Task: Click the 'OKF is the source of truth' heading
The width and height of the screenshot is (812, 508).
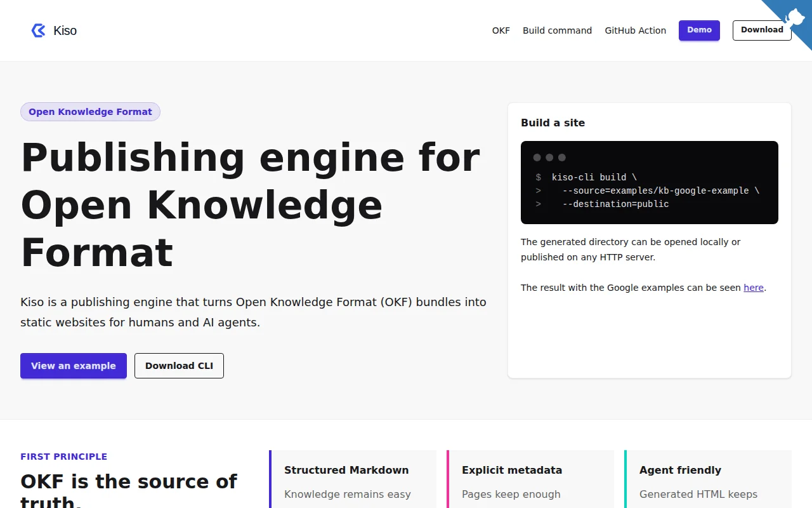Action: click(129, 490)
